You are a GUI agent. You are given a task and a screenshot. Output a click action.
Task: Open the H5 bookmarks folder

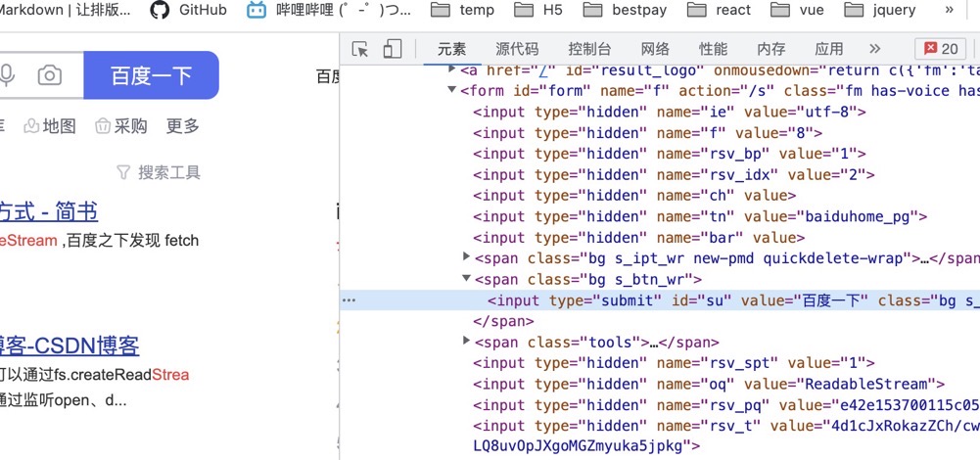tap(537, 10)
